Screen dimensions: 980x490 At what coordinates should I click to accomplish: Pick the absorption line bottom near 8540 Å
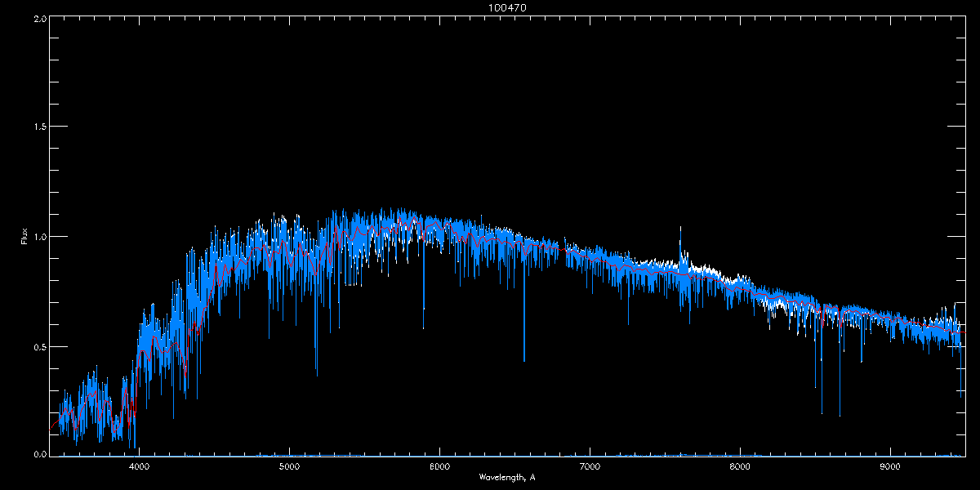822,413
